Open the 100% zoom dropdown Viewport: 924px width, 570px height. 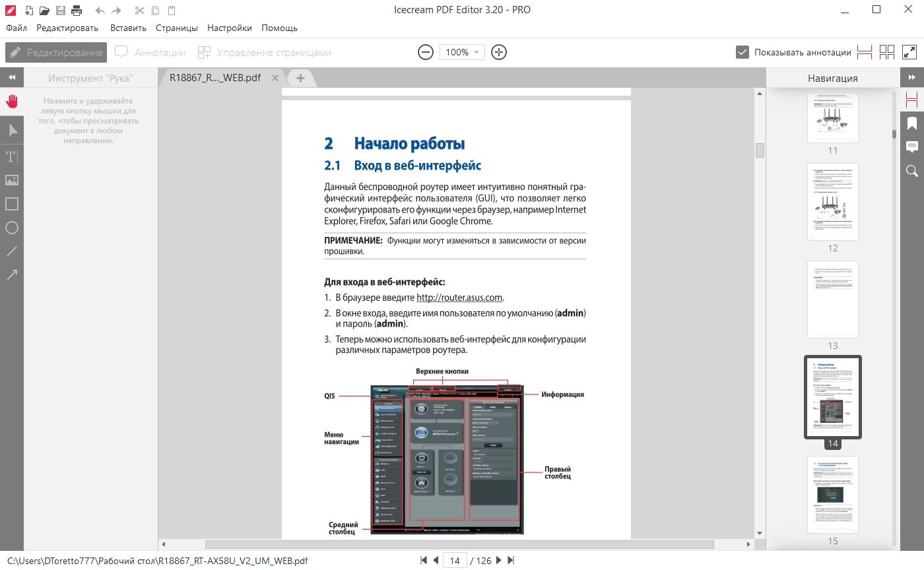[x=462, y=52]
